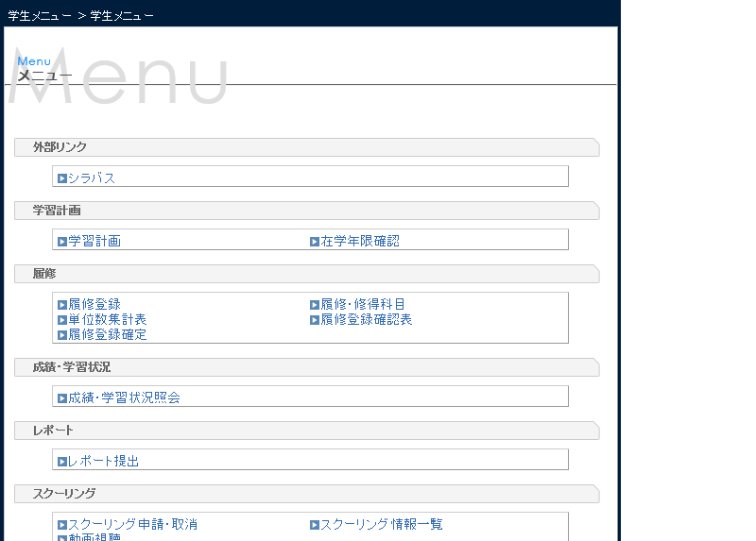Viewport: 756px width, 541px height.
Task: Open 履修登録確認表 link
Action: pos(367,319)
